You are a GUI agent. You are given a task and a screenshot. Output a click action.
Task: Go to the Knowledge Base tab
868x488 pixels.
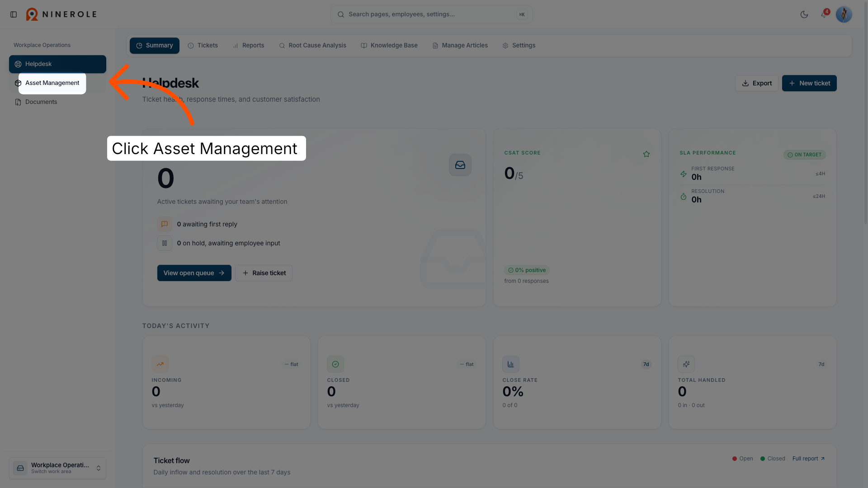coord(389,46)
